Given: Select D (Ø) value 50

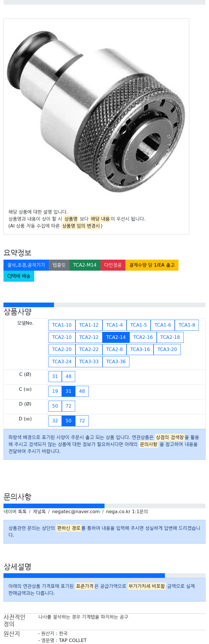Looking at the screenshot, I should (x=55, y=406).
